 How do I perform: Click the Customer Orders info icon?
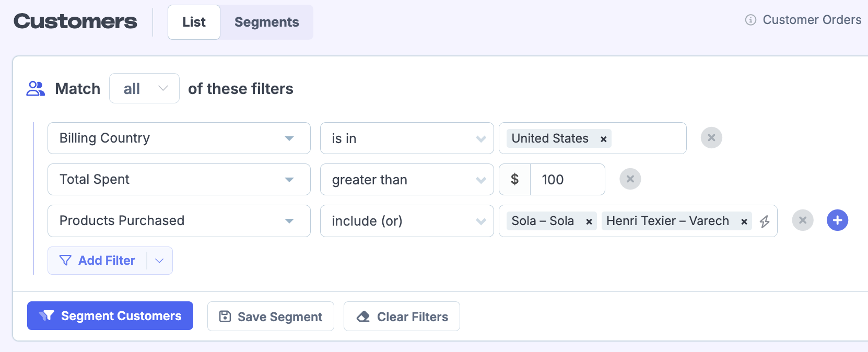(x=750, y=20)
